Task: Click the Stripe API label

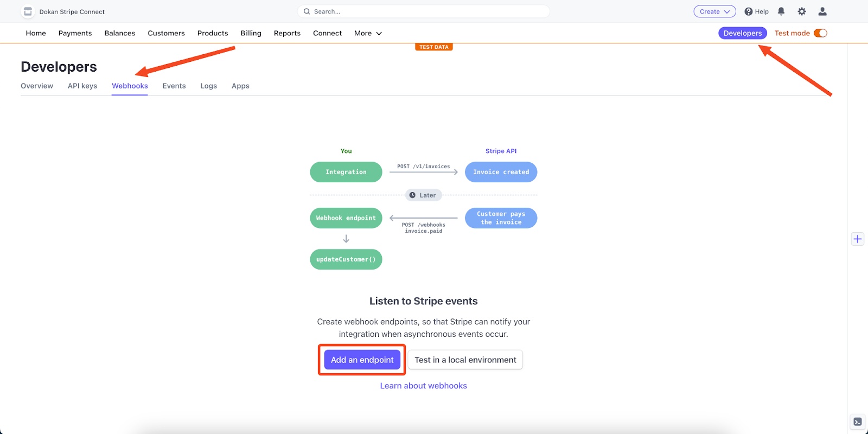Action: [501, 151]
